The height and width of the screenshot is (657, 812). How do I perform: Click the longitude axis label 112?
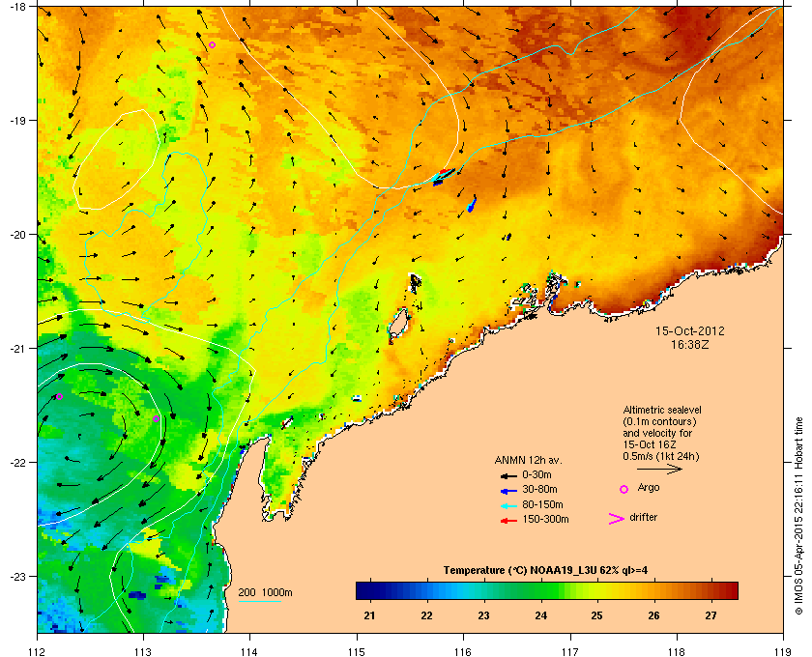click(x=38, y=651)
